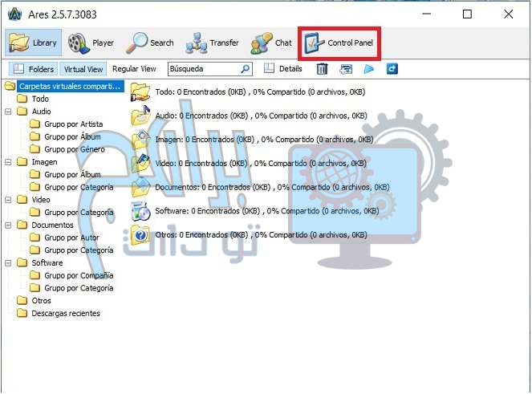
Task: Toggle the Folders view button
Action: pos(33,69)
